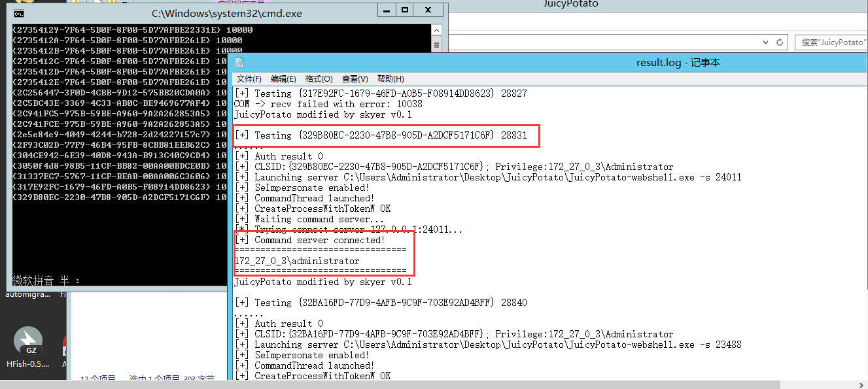Viewport: 868px width, 389px height.
Task: Click cmd line starting {2F93C02D-77F9-46B4
Action: [x=120, y=145]
